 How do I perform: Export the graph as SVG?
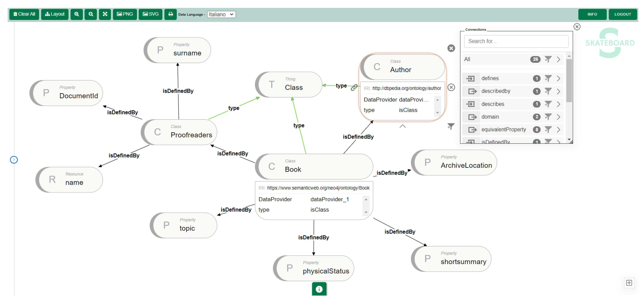point(150,14)
